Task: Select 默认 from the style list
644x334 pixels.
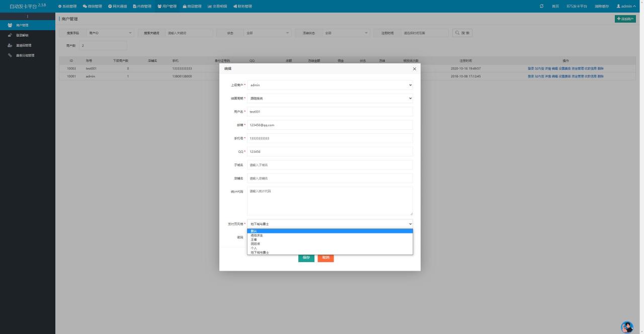Action: pyautogui.click(x=330, y=231)
